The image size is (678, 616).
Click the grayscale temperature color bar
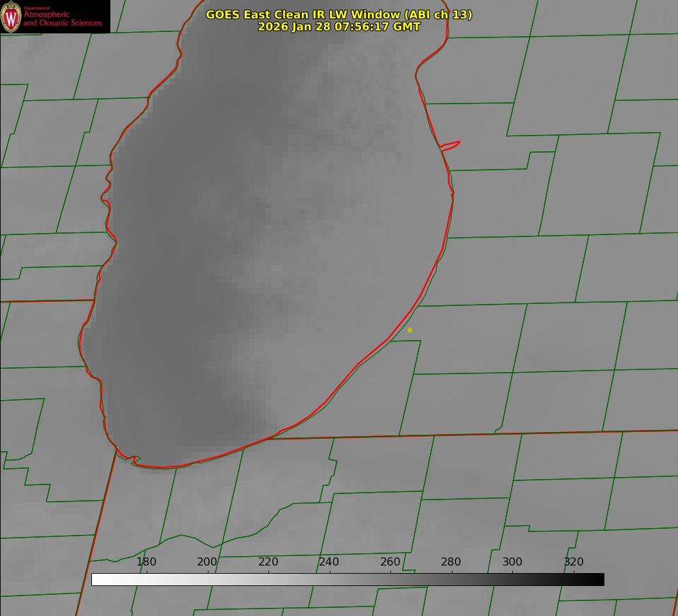pyautogui.click(x=348, y=579)
